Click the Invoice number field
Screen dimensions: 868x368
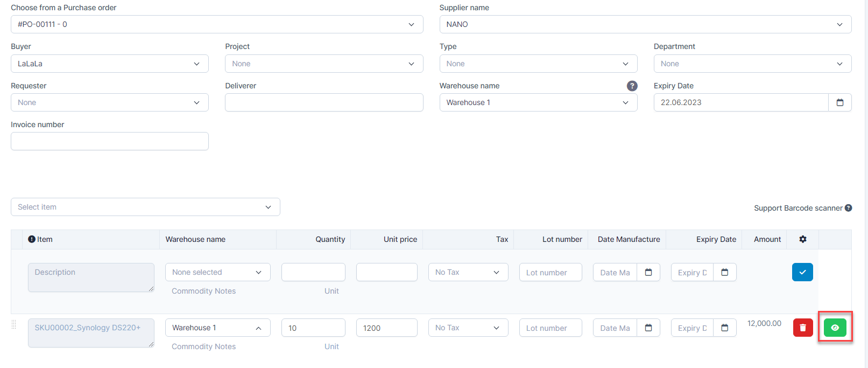point(110,141)
